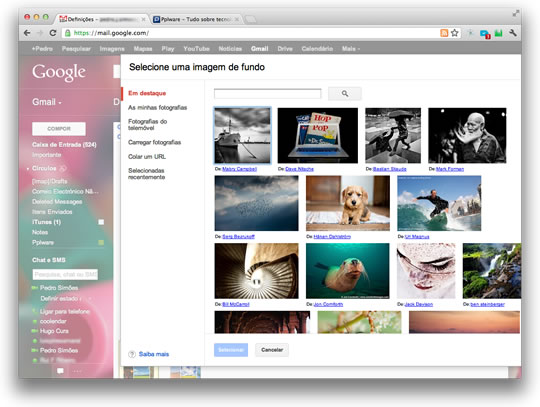Click the COMPOR compose button
The image size is (540, 407).
coord(59,128)
